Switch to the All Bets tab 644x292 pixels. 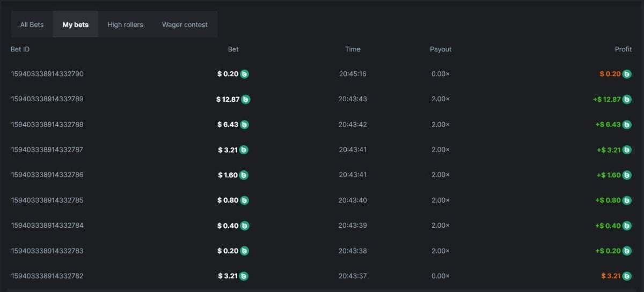pos(32,25)
